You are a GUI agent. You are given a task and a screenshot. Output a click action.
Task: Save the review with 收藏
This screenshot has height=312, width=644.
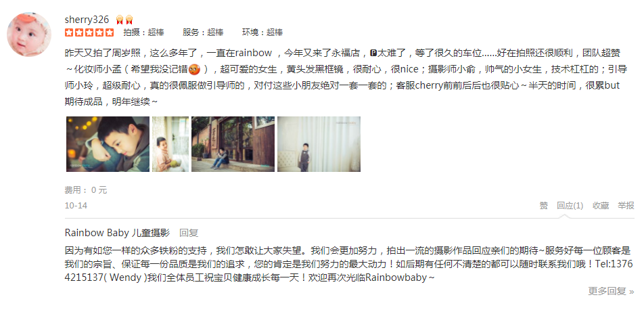[x=601, y=206]
